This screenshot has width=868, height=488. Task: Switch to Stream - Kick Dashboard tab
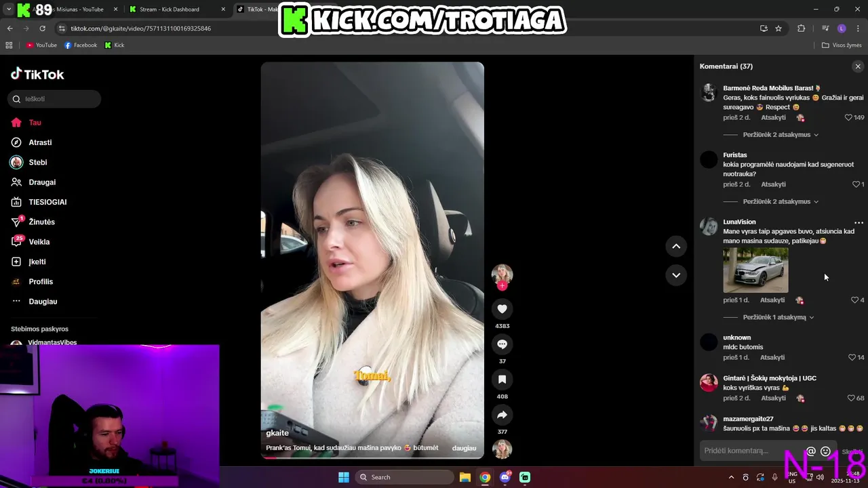coord(176,9)
